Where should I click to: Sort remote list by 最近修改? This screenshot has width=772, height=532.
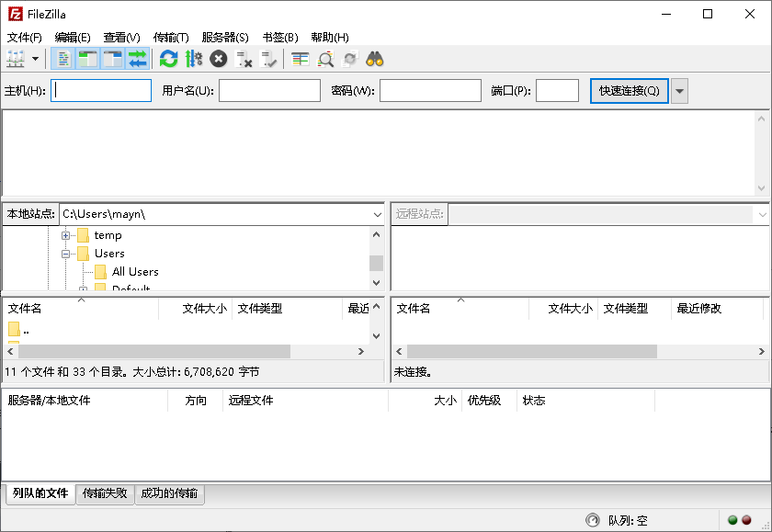(x=717, y=309)
